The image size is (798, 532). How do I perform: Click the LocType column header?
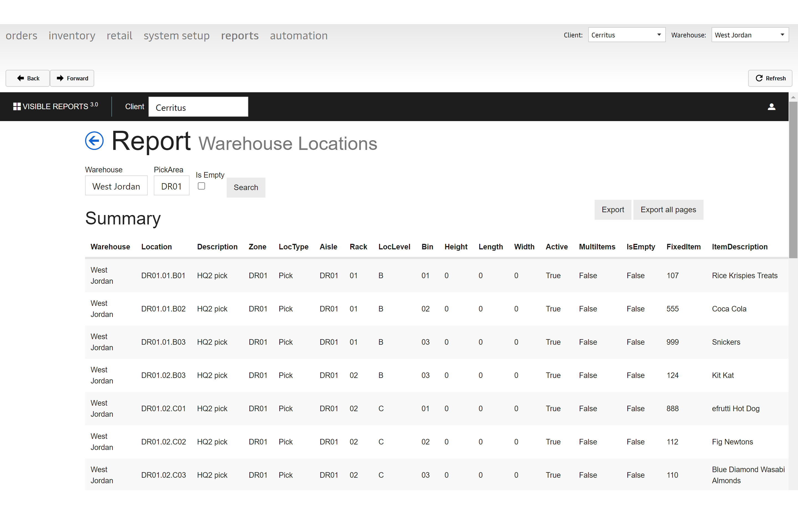(x=293, y=247)
